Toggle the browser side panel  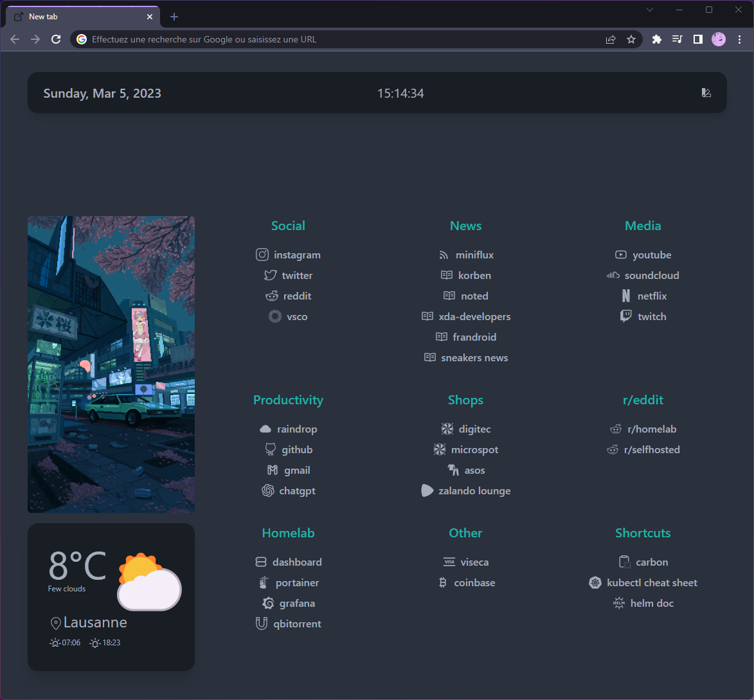point(697,39)
